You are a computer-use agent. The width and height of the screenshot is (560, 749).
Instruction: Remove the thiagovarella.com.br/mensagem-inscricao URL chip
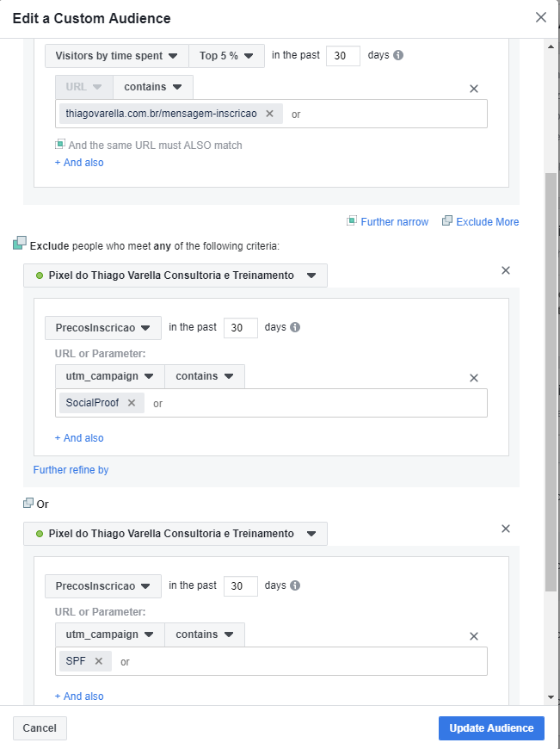269,114
